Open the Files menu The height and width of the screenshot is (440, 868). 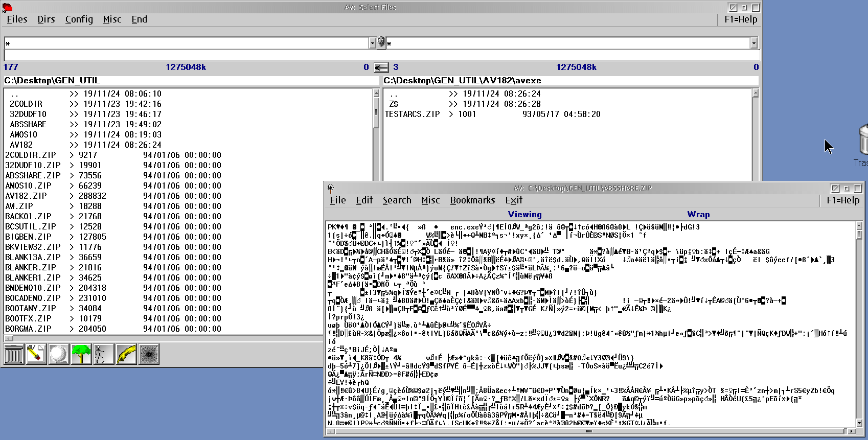coord(17,19)
